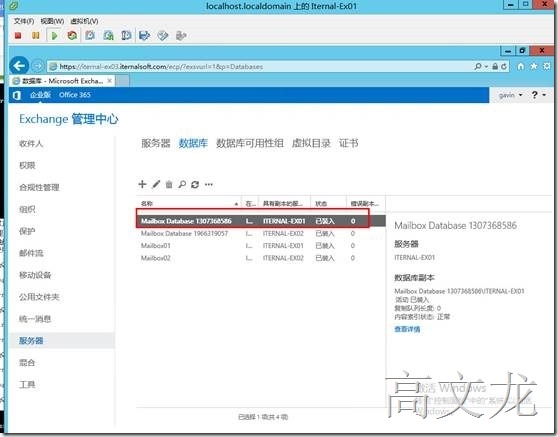This screenshot has height=437, width=558.
Task: Open 组织 in the left navigation
Action: (27, 210)
